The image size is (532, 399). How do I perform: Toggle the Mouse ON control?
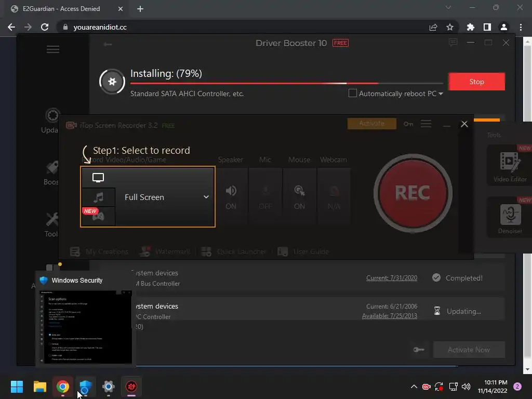pyautogui.click(x=299, y=197)
